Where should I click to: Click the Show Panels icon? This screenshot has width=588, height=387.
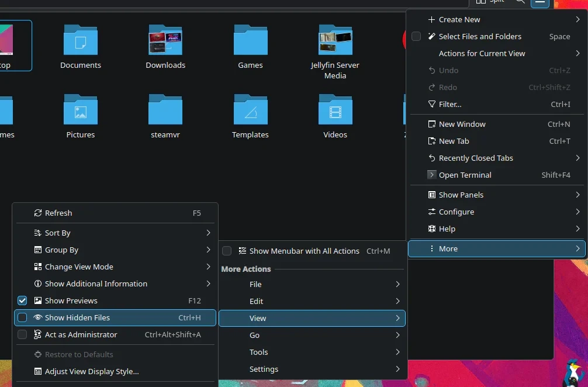(432, 195)
